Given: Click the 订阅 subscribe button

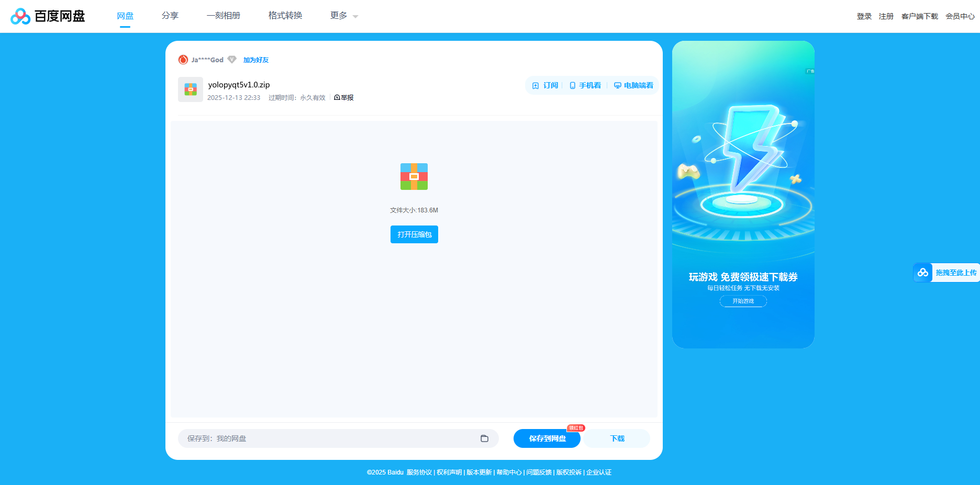Looking at the screenshot, I should (x=545, y=85).
